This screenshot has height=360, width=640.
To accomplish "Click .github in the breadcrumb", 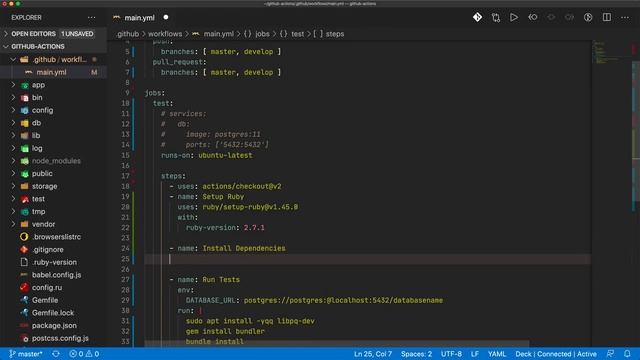I will coord(128,34).
